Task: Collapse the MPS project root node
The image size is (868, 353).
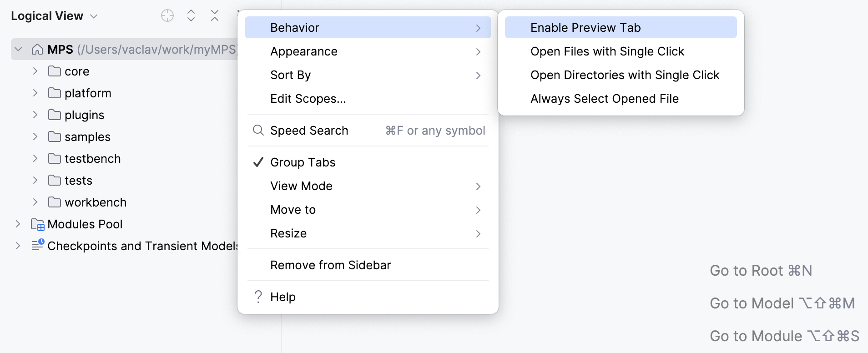Action: pyautogui.click(x=18, y=50)
